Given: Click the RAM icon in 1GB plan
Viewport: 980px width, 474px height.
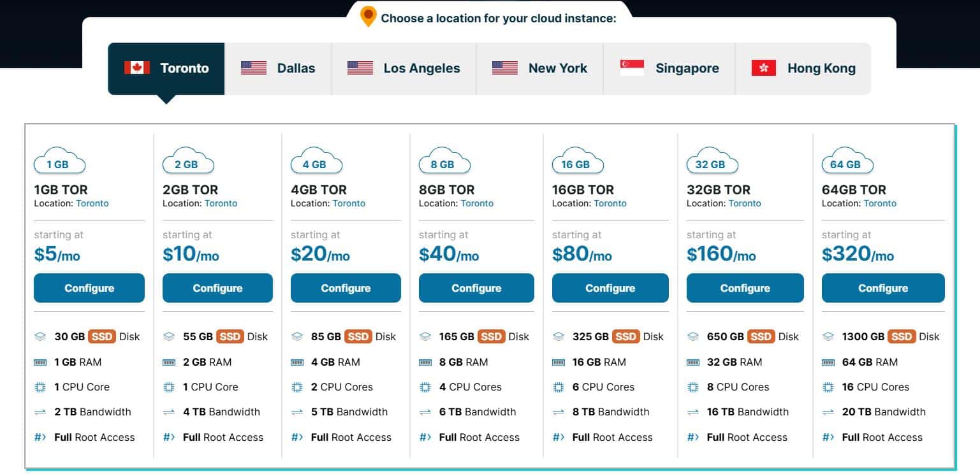Looking at the screenshot, I should click(40, 362).
